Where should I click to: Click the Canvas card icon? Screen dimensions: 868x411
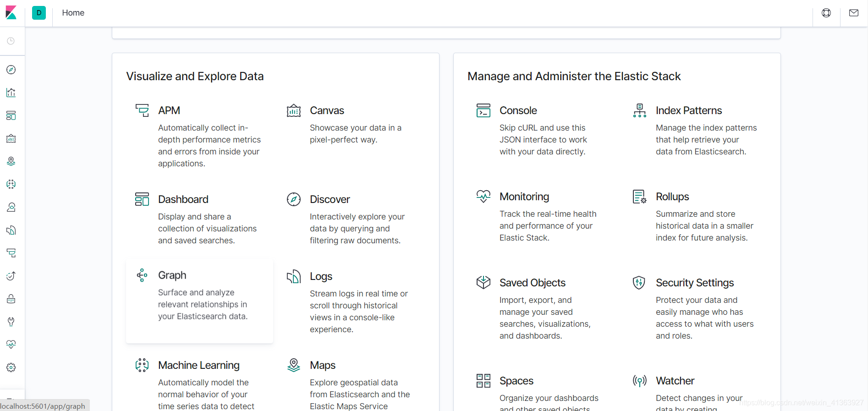pyautogui.click(x=294, y=110)
